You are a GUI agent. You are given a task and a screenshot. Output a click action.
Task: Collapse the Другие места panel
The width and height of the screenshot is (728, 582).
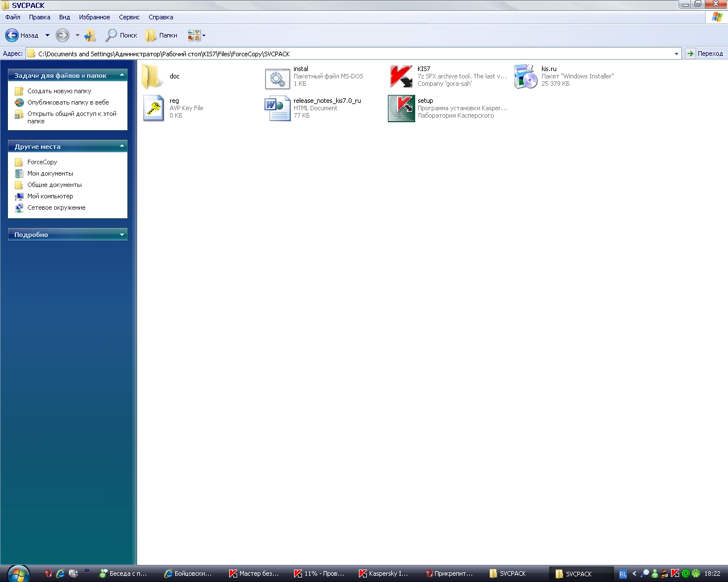click(x=122, y=146)
